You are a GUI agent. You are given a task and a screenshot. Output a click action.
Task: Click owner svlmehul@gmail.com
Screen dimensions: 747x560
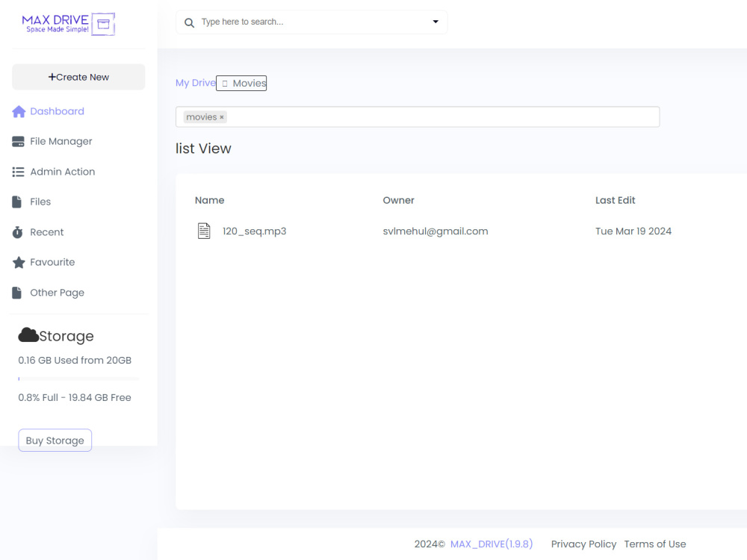point(436,231)
